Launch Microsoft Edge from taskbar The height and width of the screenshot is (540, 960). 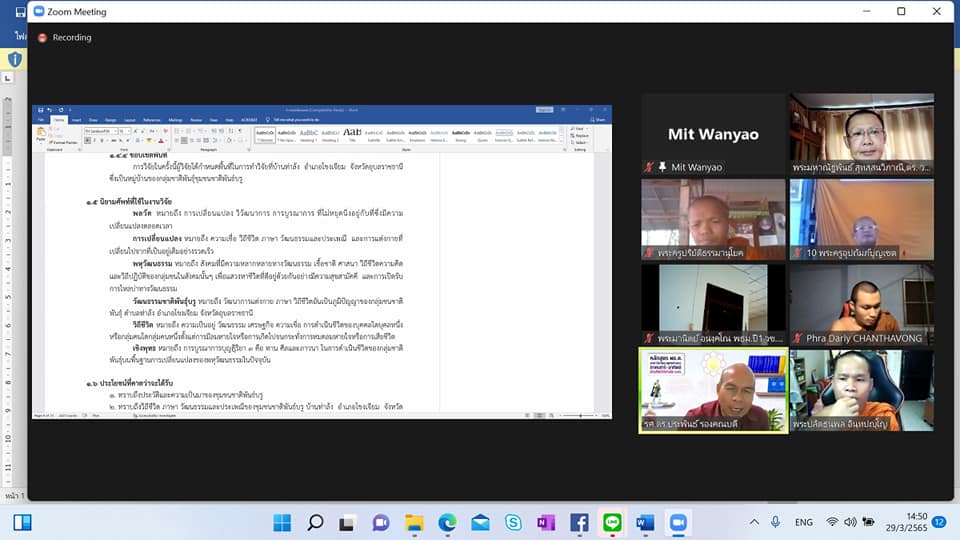pos(447,523)
